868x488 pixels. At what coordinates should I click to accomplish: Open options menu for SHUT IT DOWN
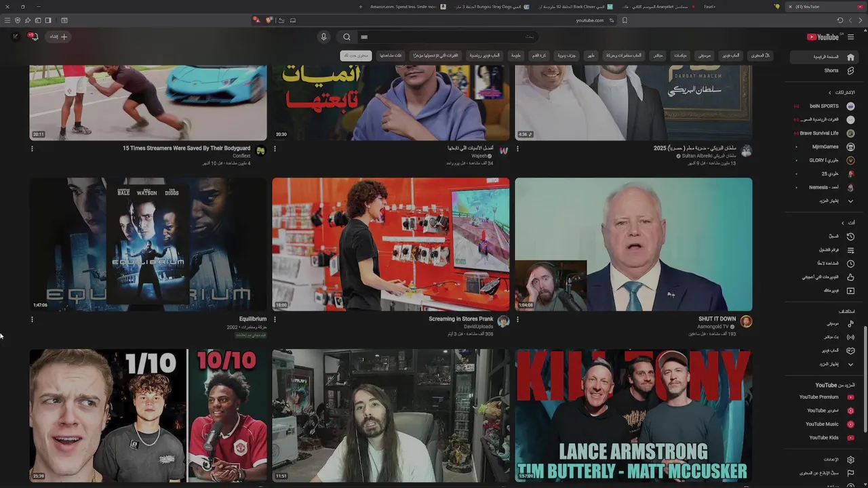[517, 319]
